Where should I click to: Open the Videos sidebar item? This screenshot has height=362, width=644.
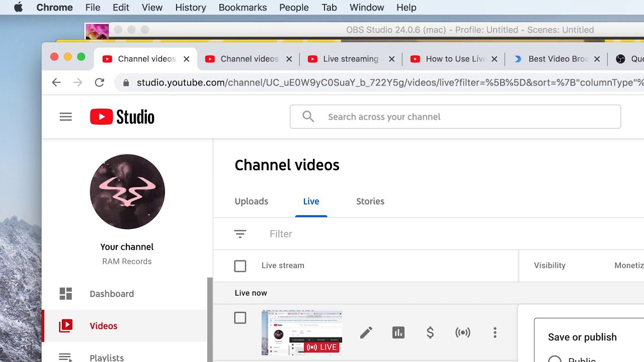(x=125, y=326)
